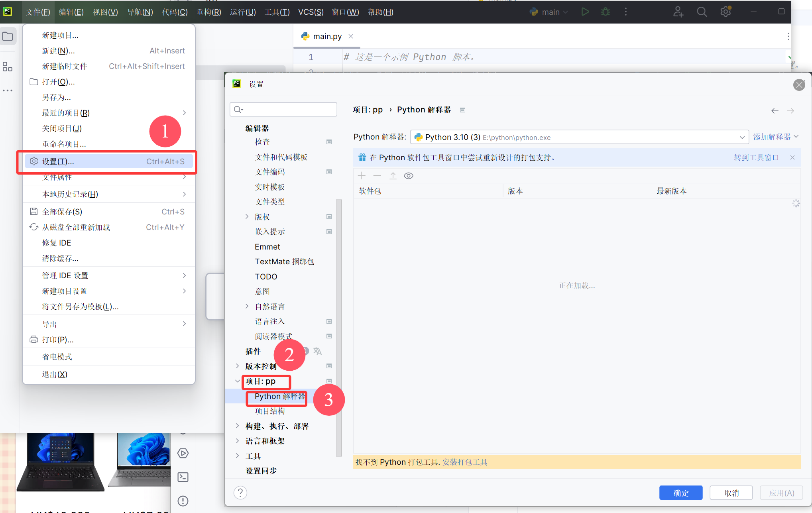The image size is (812, 513).
Task: Select 全部保存(S) menu entry
Action: click(108, 212)
